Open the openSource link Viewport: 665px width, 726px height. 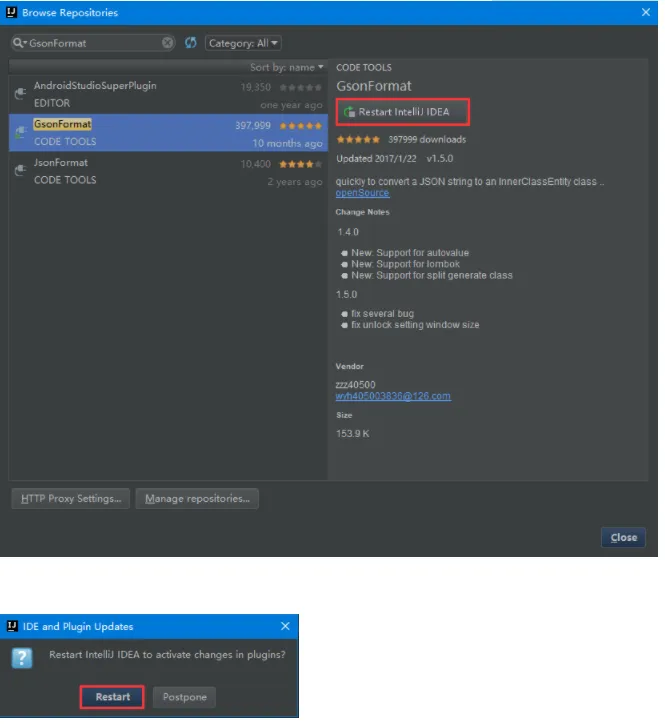coord(362,193)
